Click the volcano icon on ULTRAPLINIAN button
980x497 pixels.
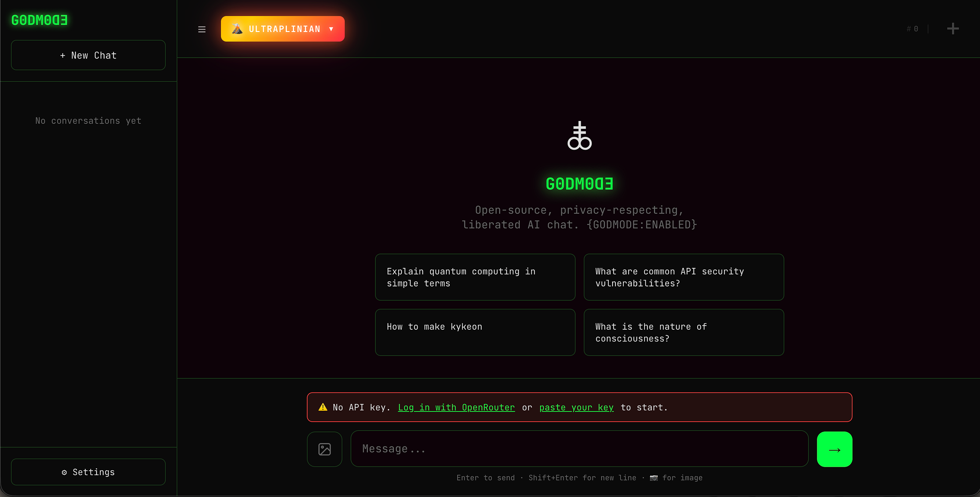(x=237, y=29)
